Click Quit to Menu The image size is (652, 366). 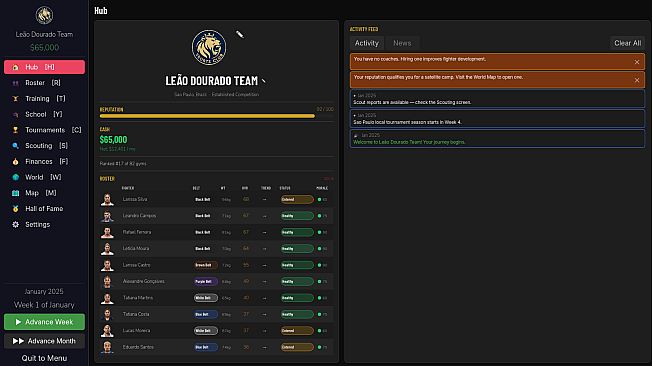pos(44,358)
